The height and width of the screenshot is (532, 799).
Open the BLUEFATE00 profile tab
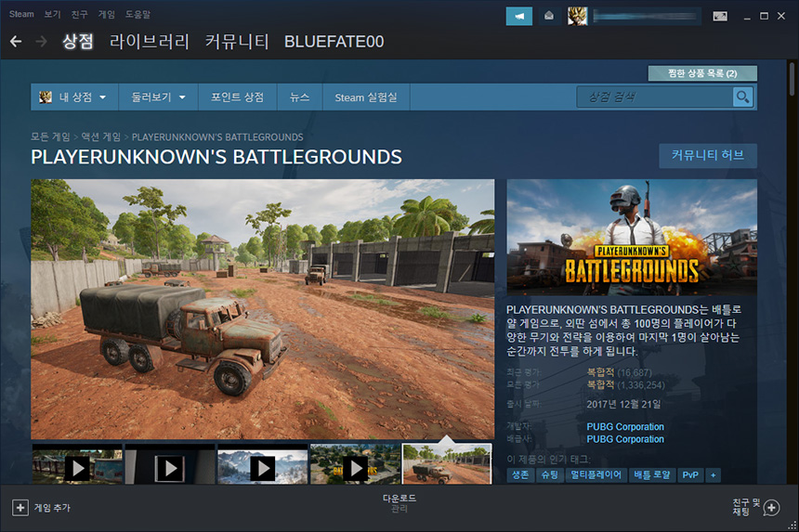(334, 41)
